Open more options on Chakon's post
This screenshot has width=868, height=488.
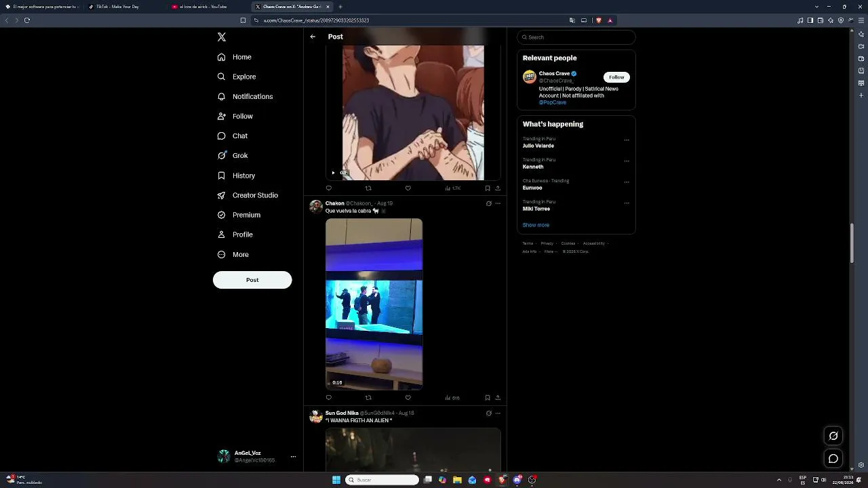[498, 203]
